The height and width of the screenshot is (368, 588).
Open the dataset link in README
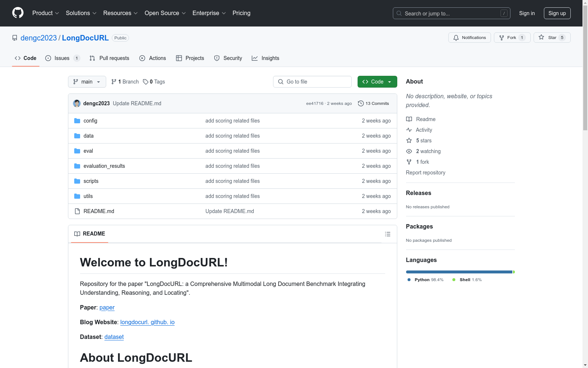pyautogui.click(x=114, y=337)
